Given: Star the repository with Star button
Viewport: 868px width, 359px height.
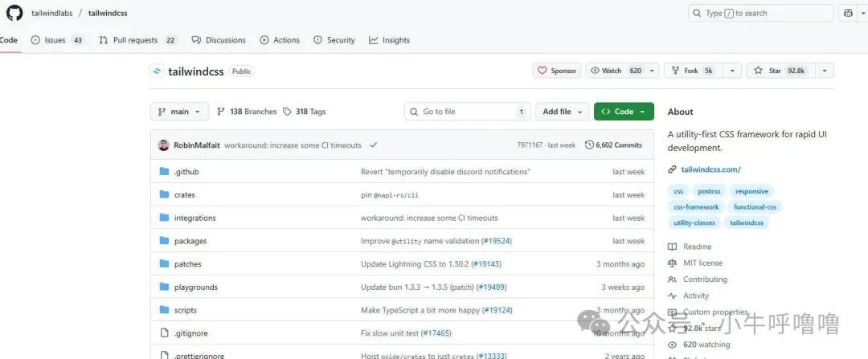Looking at the screenshot, I should coord(780,71).
